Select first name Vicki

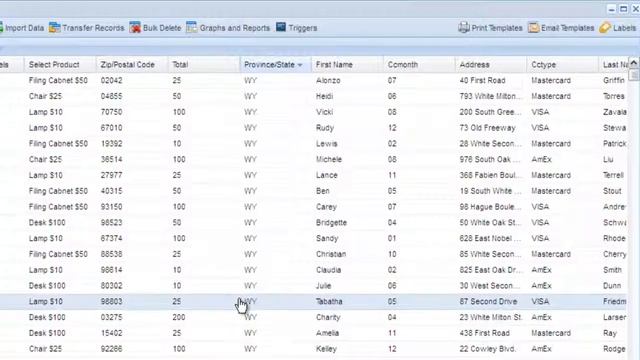(324, 112)
